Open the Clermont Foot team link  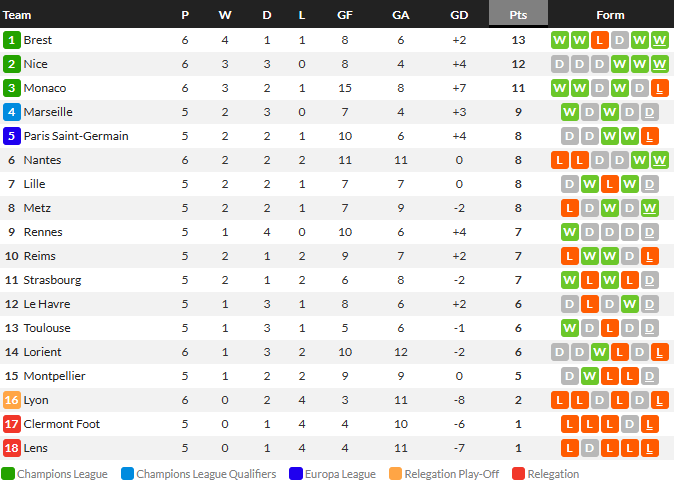62,424
